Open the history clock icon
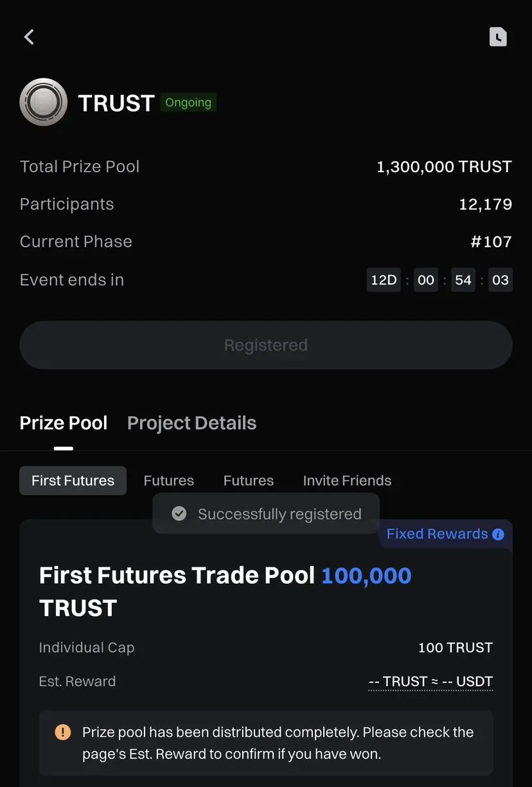 pos(498,37)
